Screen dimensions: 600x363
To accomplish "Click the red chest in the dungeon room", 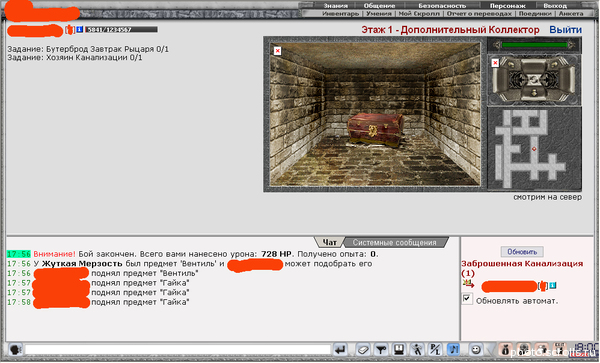I will (x=375, y=129).
